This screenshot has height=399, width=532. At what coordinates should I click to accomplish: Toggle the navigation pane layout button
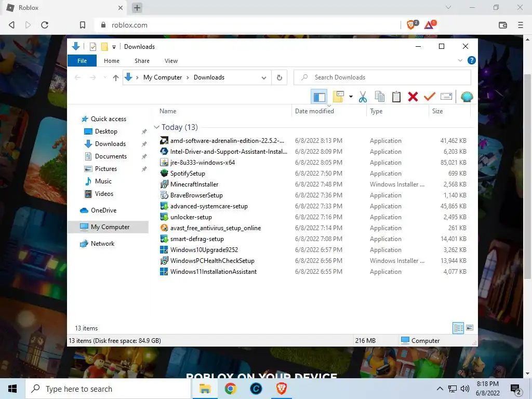pos(319,97)
